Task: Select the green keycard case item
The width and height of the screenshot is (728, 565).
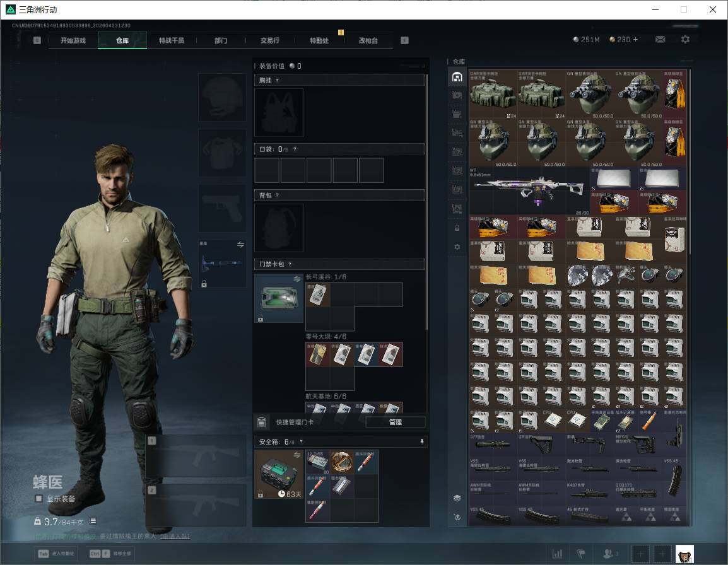Action: coord(279,298)
